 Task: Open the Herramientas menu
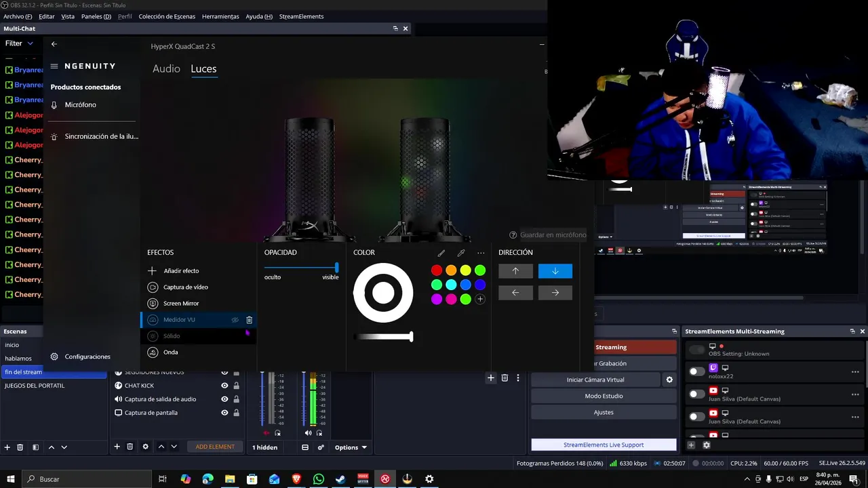click(220, 16)
